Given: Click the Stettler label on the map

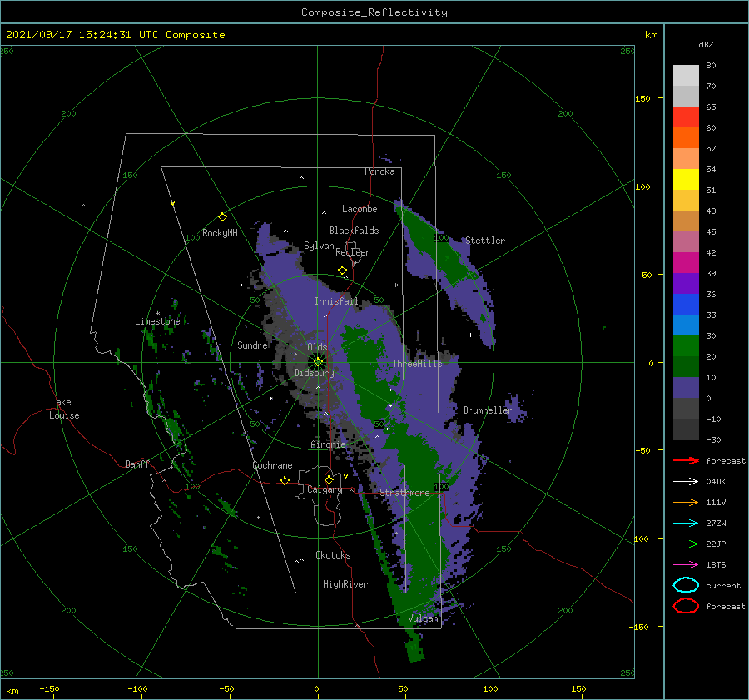Looking at the screenshot, I should [485, 241].
